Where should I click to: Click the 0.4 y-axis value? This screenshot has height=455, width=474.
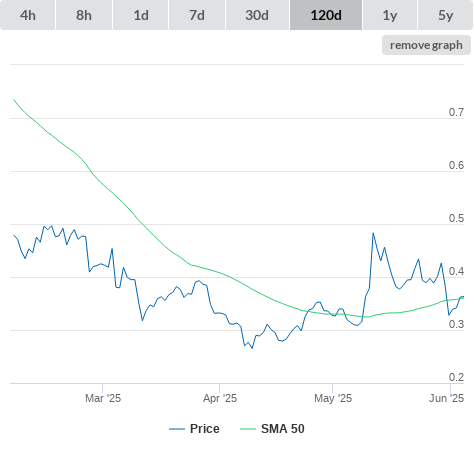(456, 271)
